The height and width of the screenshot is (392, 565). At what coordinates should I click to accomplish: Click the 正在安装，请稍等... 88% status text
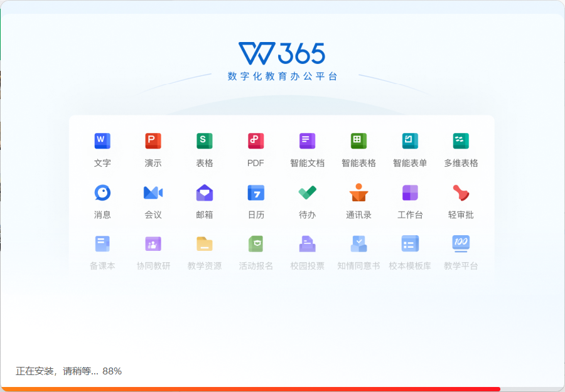point(68,371)
